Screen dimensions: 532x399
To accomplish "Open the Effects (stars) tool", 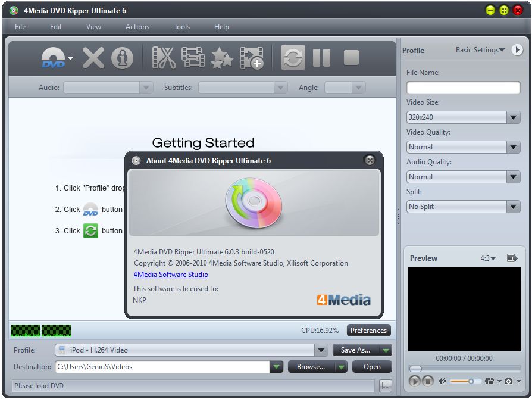I will pyautogui.click(x=222, y=58).
